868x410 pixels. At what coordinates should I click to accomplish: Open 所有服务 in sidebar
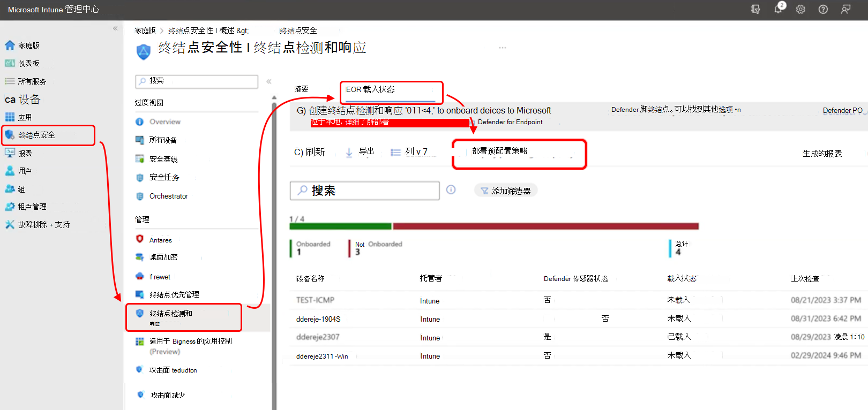click(26, 81)
